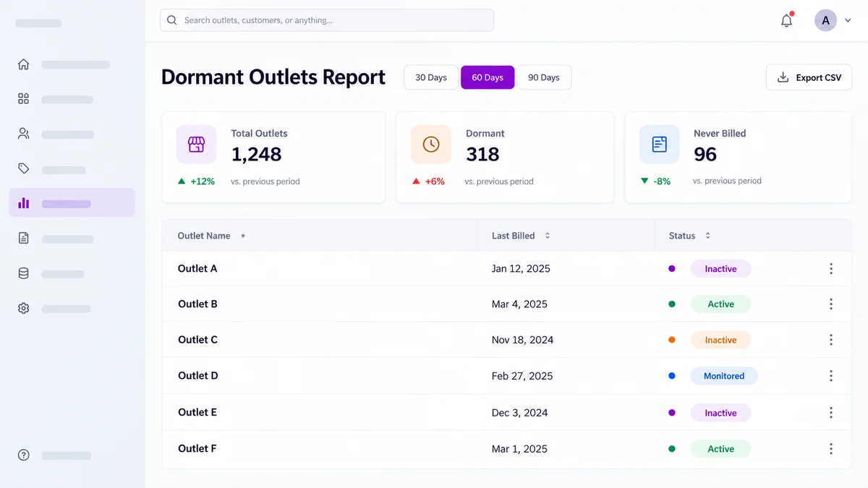Open row actions menu for Outlet E
Viewport: 868px width, 488px height.
coord(831,413)
